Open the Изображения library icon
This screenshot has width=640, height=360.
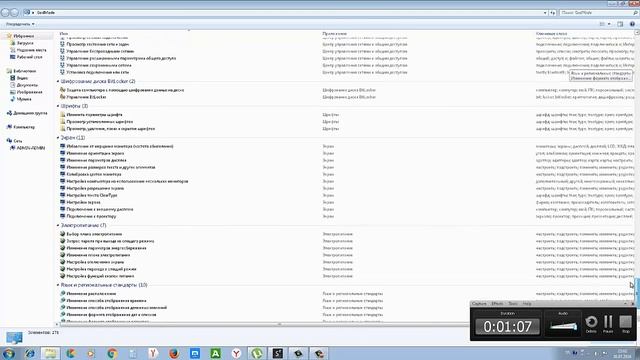tap(13, 92)
